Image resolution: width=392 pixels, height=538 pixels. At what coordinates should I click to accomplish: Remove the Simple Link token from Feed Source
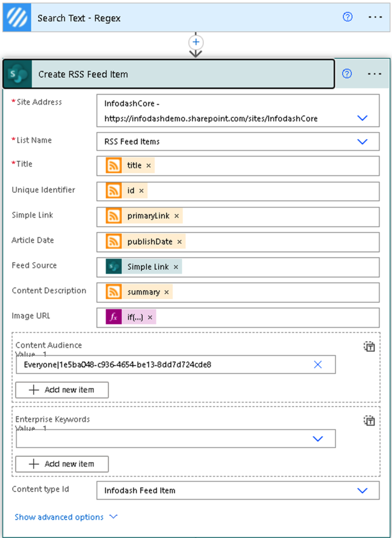pos(176,267)
